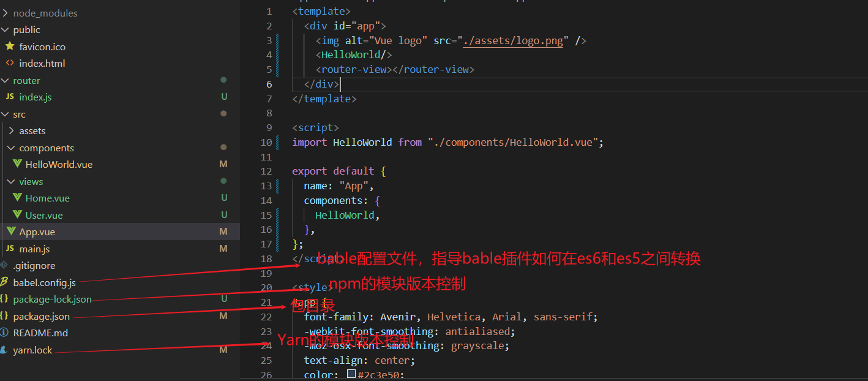
Task: Open babel.config.js file
Action: point(45,282)
